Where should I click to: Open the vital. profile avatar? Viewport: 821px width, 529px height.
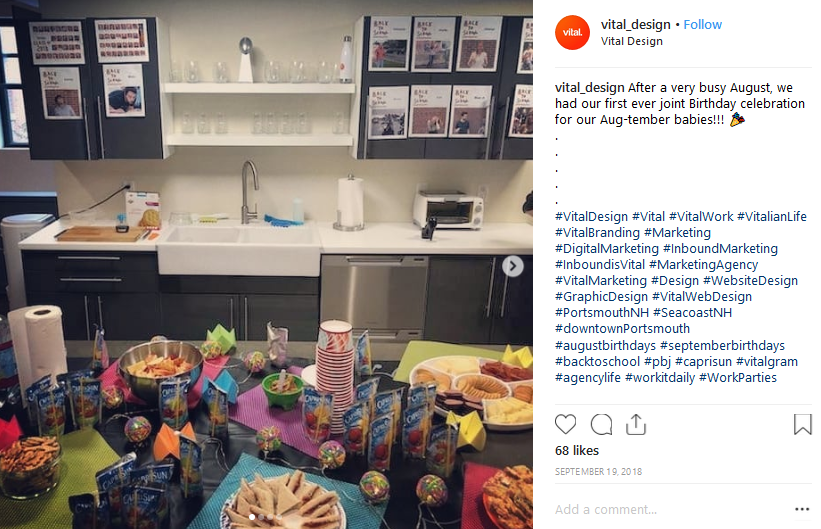(x=572, y=32)
